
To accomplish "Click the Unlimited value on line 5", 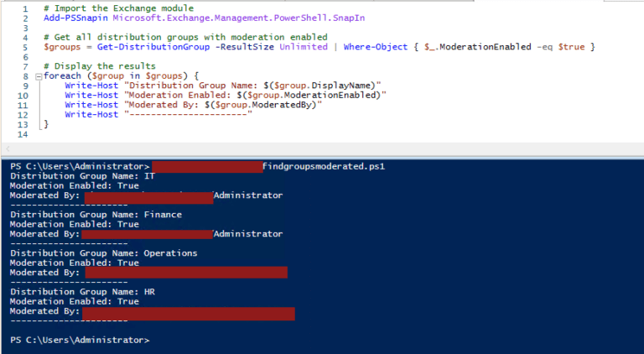I will tap(304, 47).
